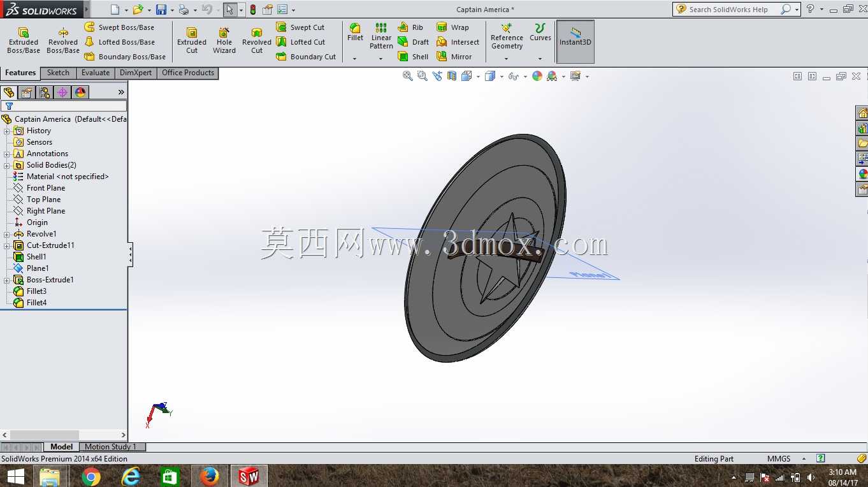Image resolution: width=868 pixels, height=487 pixels.
Task: Apply the Fillet feature tool
Action: click(355, 33)
